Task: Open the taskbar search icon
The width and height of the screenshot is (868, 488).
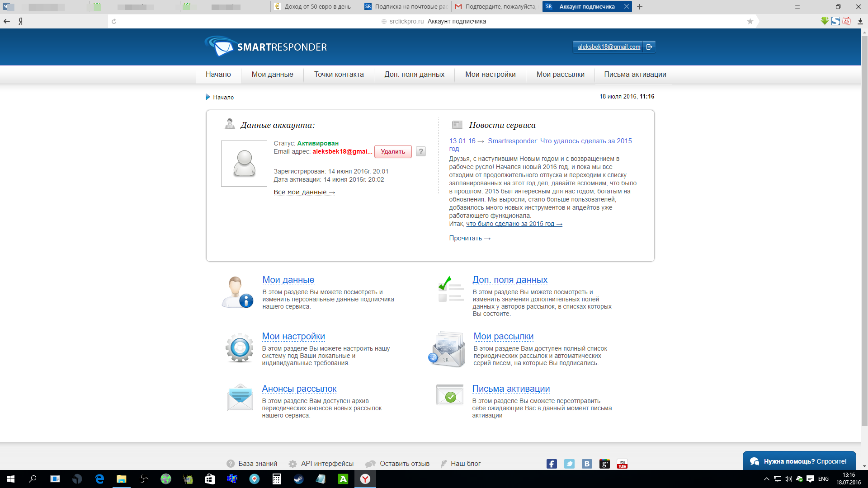Action: point(33,479)
